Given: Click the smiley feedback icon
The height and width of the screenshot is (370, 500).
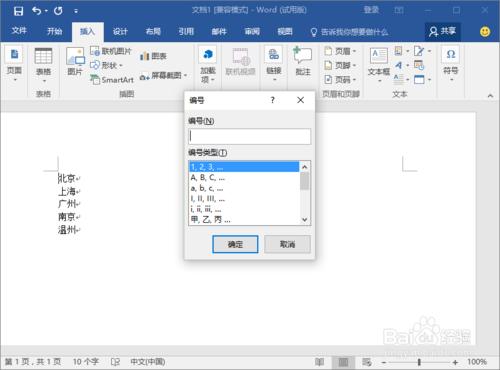Looking at the screenshot, I should click(485, 32).
